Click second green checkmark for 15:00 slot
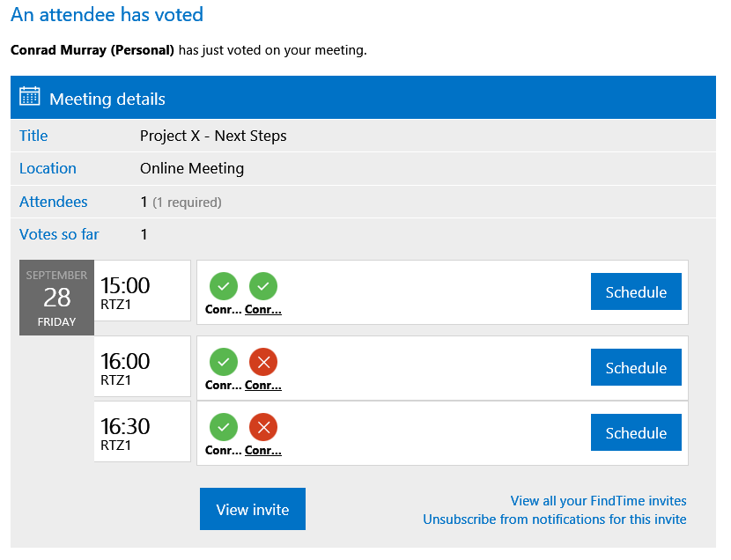This screenshot has height=560, width=731. (263, 286)
